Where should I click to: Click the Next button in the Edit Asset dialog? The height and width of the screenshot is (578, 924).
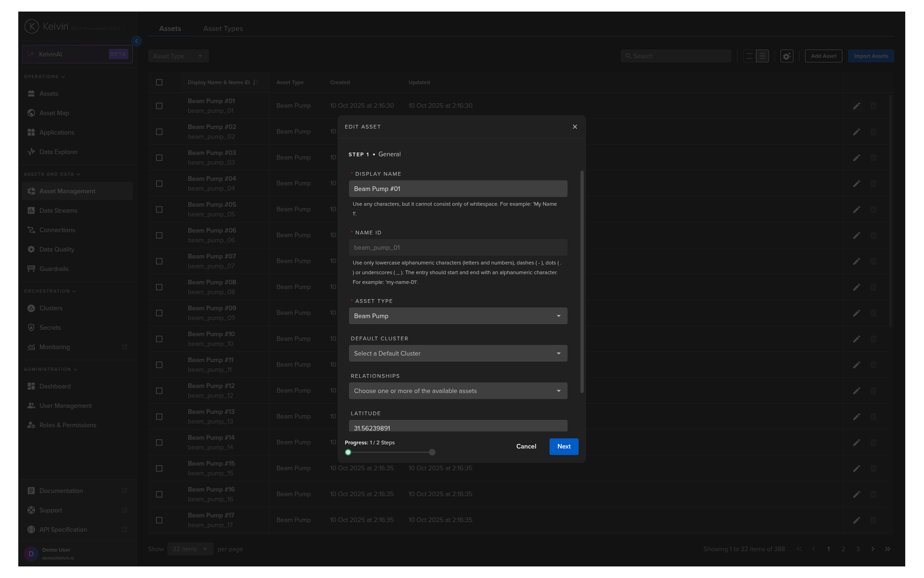(564, 447)
